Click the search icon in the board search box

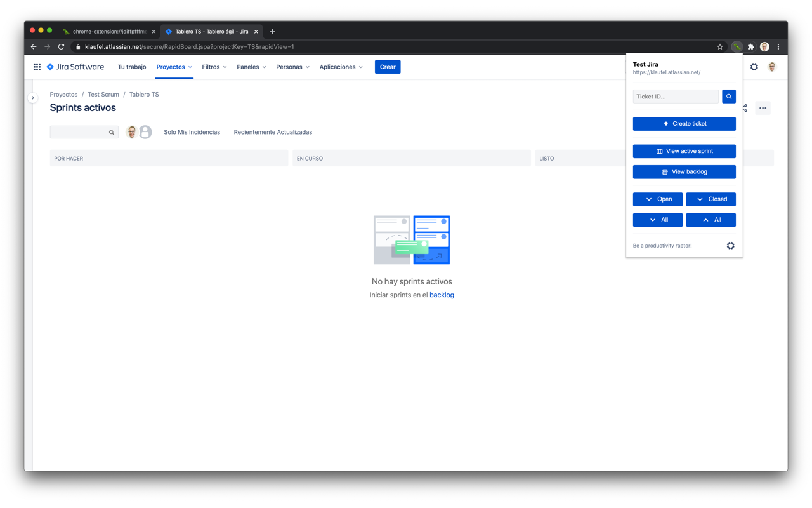click(x=112, y=133)
